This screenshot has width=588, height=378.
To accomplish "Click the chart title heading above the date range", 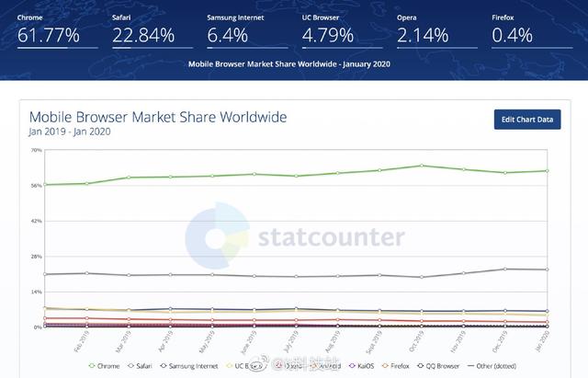I will pyautogui.click(x=158, y=117).
